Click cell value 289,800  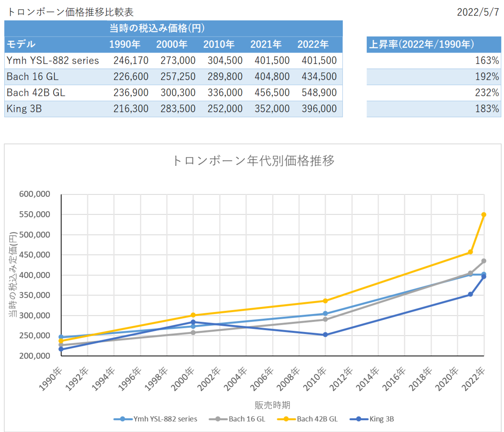tap(225, 76)
